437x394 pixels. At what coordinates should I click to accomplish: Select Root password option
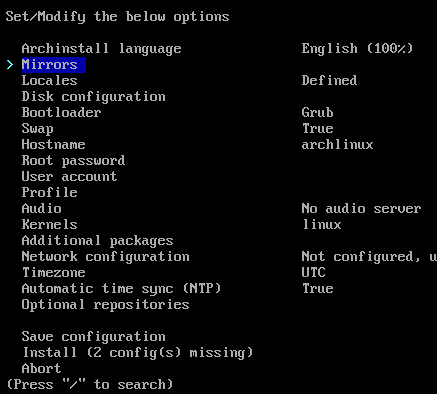74,161
